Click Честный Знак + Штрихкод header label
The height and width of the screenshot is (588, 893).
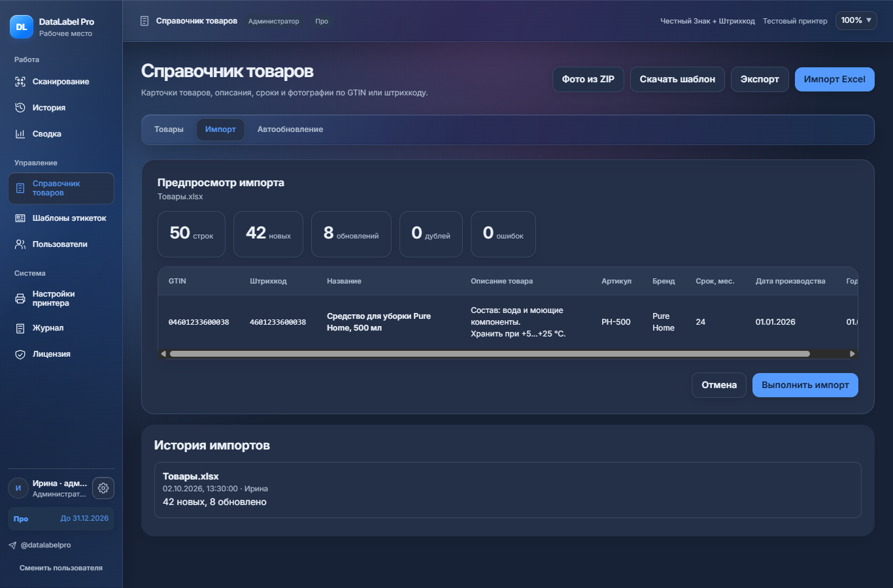coord(707,21)
